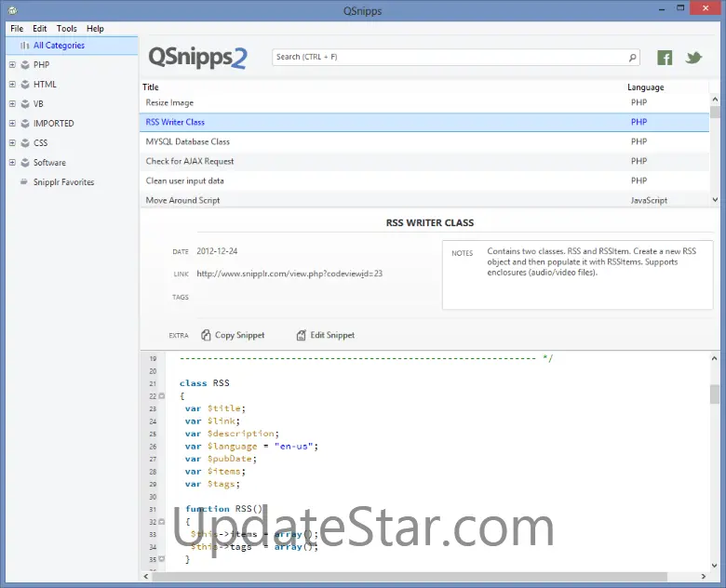The width and height of the screenshot is (726, 588).
Task: Open the snipplr.com link URL
Action: point(289,274)
